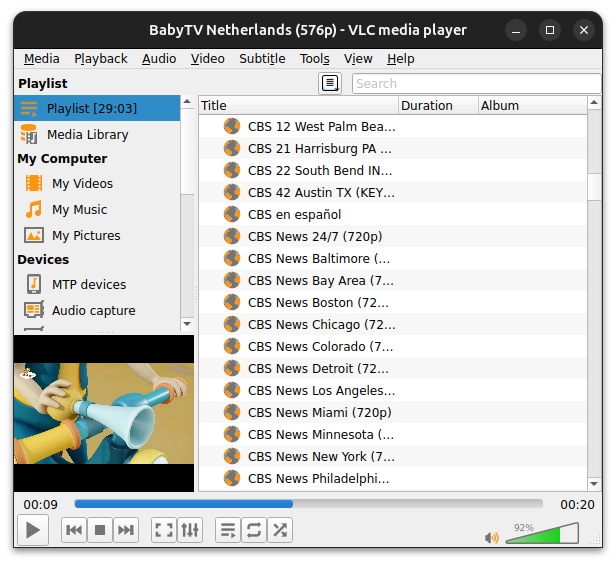616x564 pixels.
Task: Open the Subtitle menu
Action: point(262,59)
